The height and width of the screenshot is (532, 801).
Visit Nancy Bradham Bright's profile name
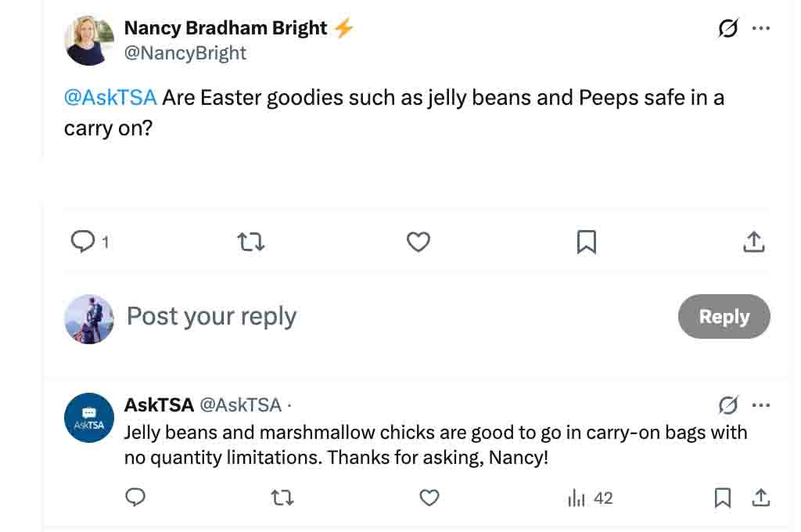[x=226, y=27]
